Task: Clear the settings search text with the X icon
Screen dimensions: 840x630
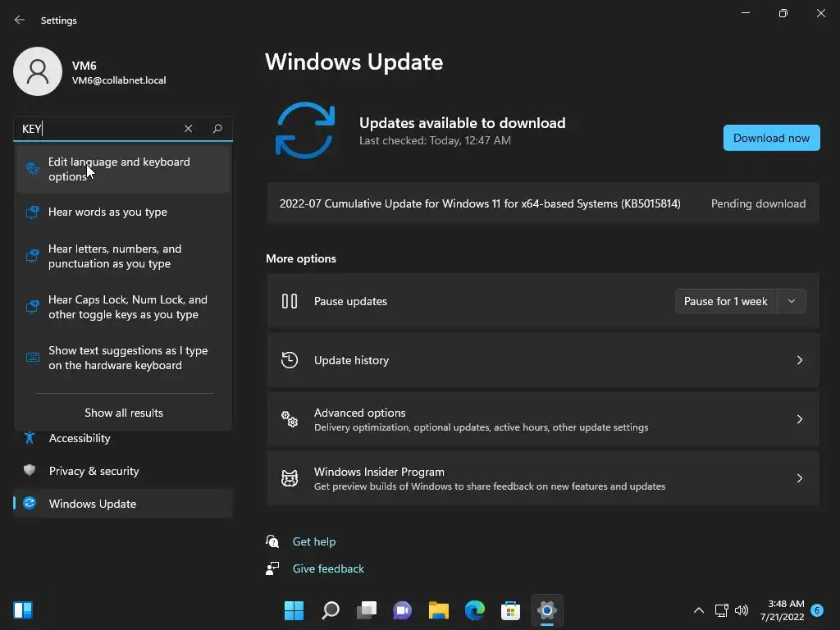Action: (188, 129)
